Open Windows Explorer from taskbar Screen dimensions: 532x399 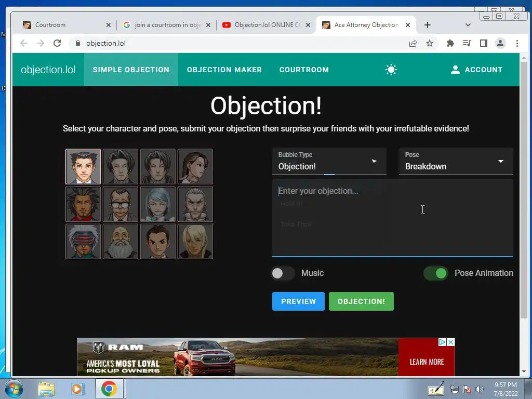[46, 389]
